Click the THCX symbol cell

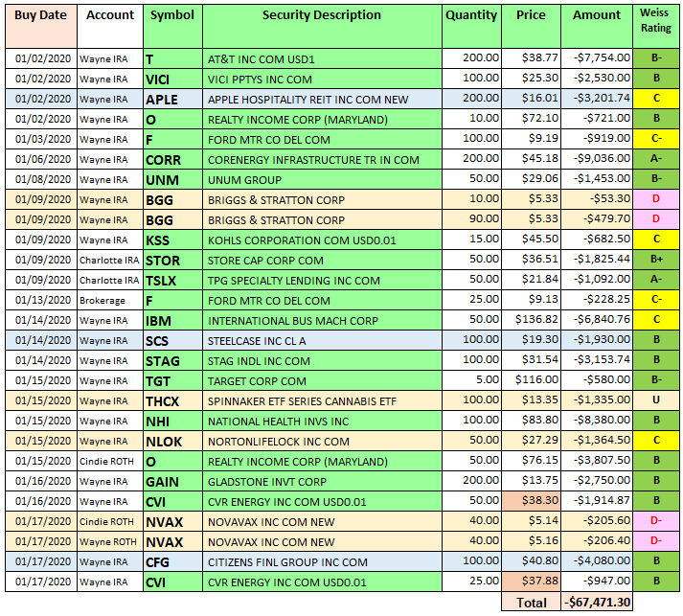(163, 400)
